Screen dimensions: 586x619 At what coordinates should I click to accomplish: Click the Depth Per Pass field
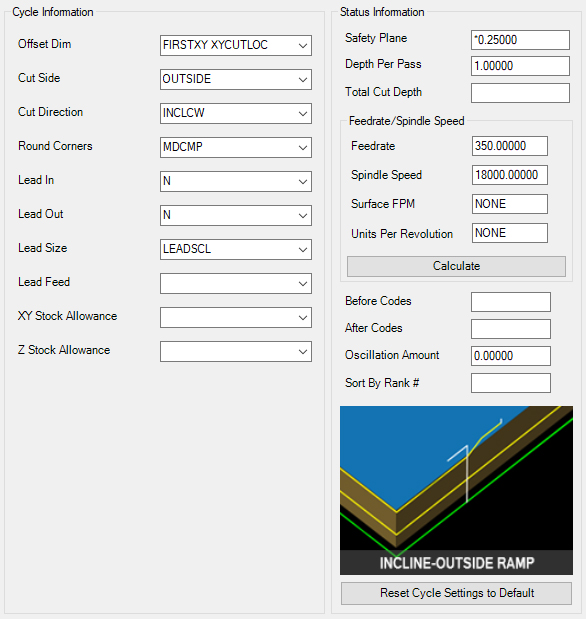(x=520, y=66)
